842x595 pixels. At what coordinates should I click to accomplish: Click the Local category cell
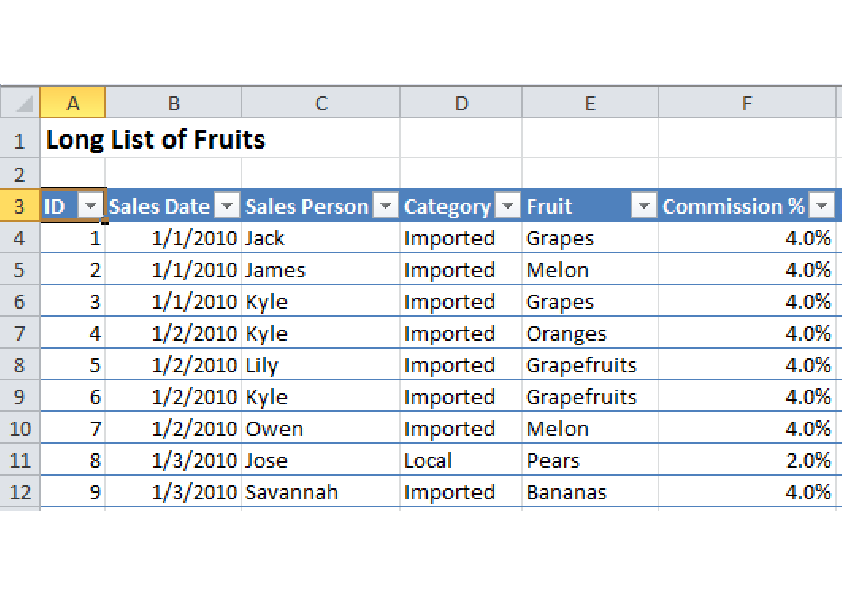pyautogui.click(x=460, y=461)
